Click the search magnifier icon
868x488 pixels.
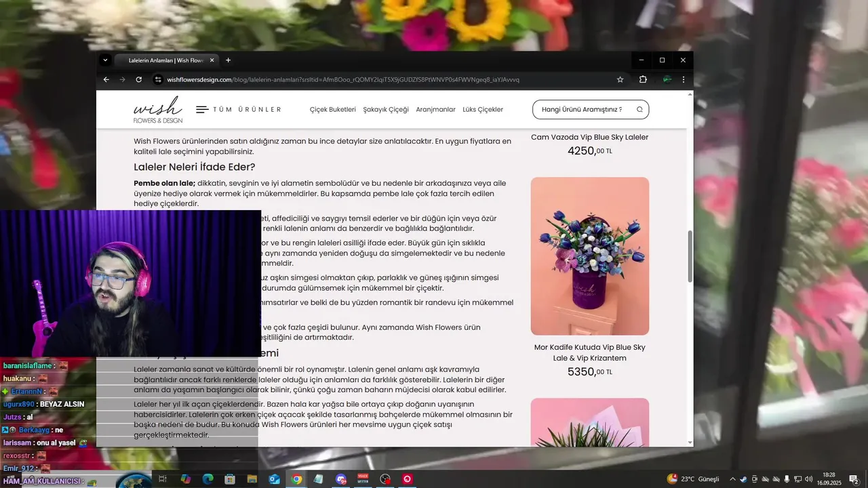[x=639, y=109]
